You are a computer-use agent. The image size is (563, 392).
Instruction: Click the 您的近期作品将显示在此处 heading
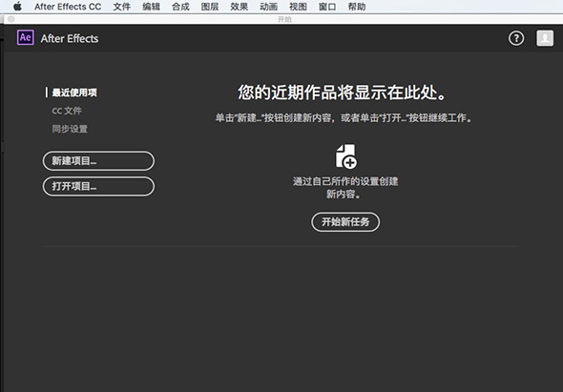[x=343, y=93]
